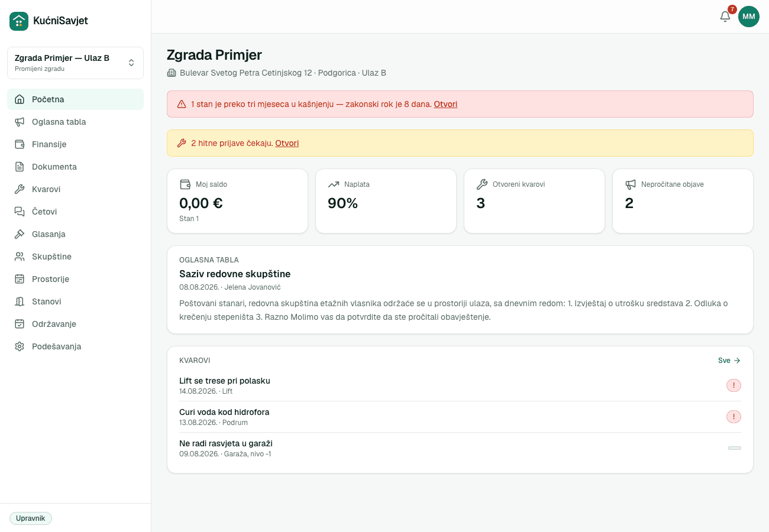769x532 pixels.
Task: Open the notifications bell icon
Action: click(x=725, y=17)
